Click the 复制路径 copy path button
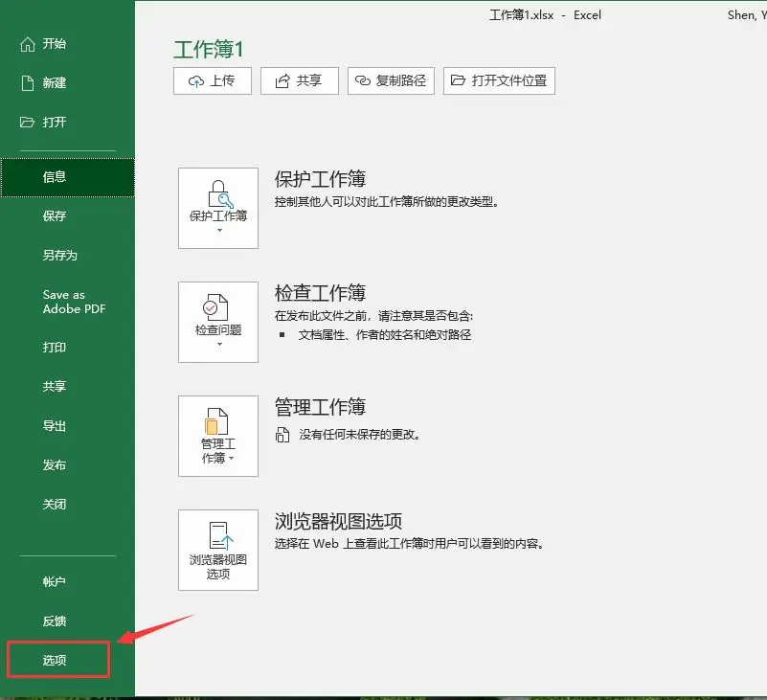This screenshot has width=767, height=700. 391,81
